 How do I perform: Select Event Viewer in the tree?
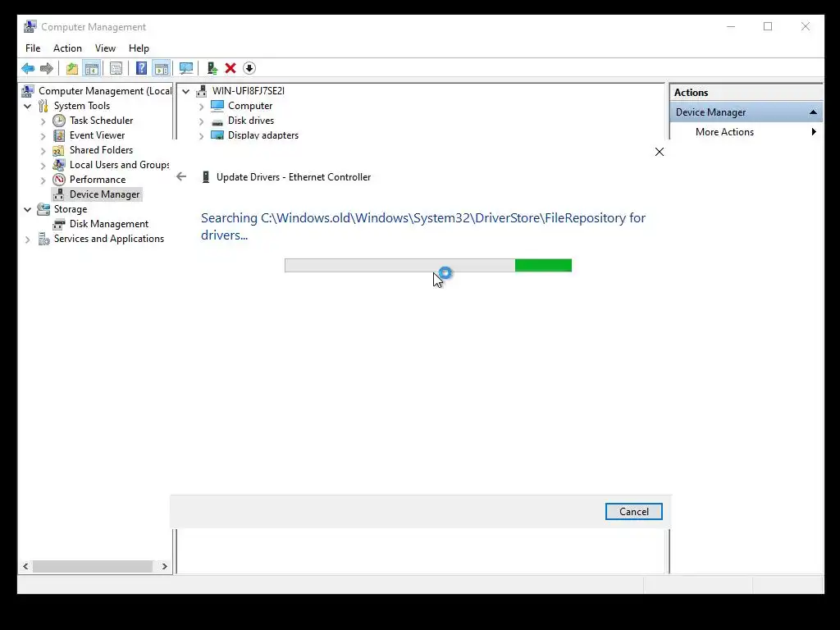(97, 135)
